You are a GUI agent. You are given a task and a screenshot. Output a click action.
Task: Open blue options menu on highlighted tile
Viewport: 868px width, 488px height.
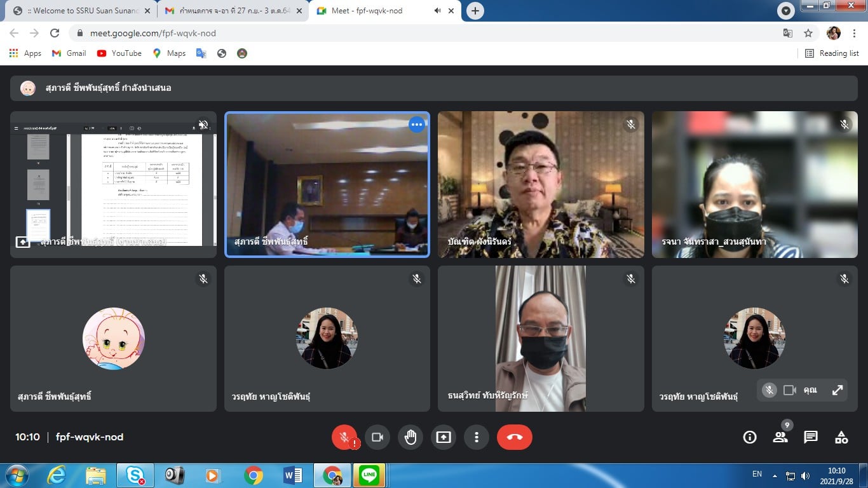coord(417,125)
